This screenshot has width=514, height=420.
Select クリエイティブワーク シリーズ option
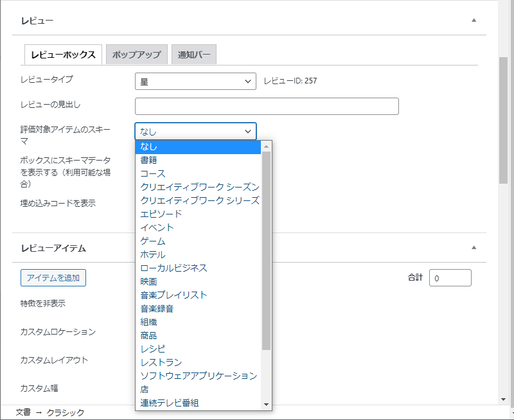pyautogui.click(x=198, y=200)
